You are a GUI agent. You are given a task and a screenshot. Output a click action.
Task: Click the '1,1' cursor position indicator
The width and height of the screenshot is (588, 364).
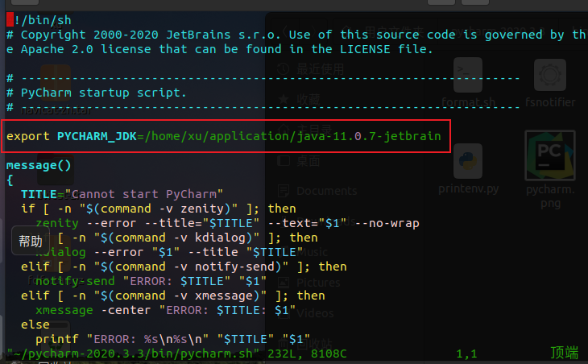466,354
